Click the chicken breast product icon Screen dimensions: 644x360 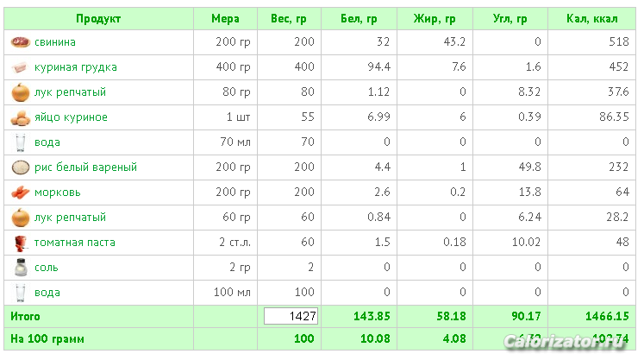pyautogui.click(x=20, y=67)
